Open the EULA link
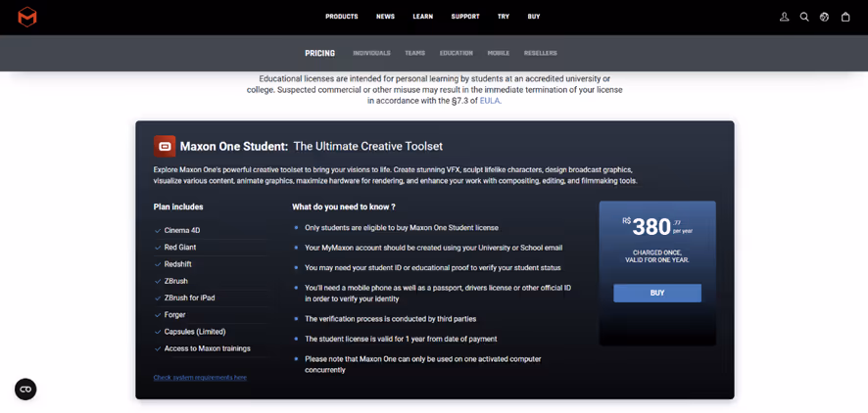Image resolution: width=868 pixels, height=413 pixels. 490,101
